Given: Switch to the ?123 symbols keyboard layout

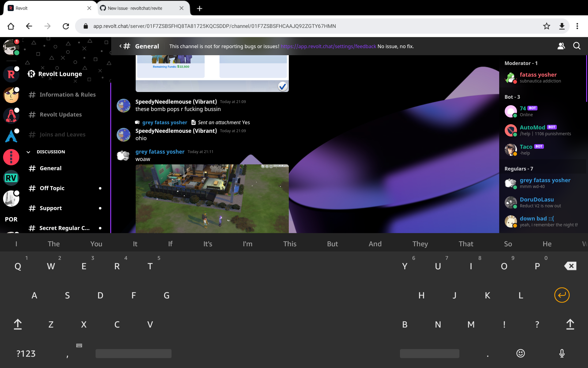Looking at the screenshot, I should pyautogui.click(x=26, y=353).
